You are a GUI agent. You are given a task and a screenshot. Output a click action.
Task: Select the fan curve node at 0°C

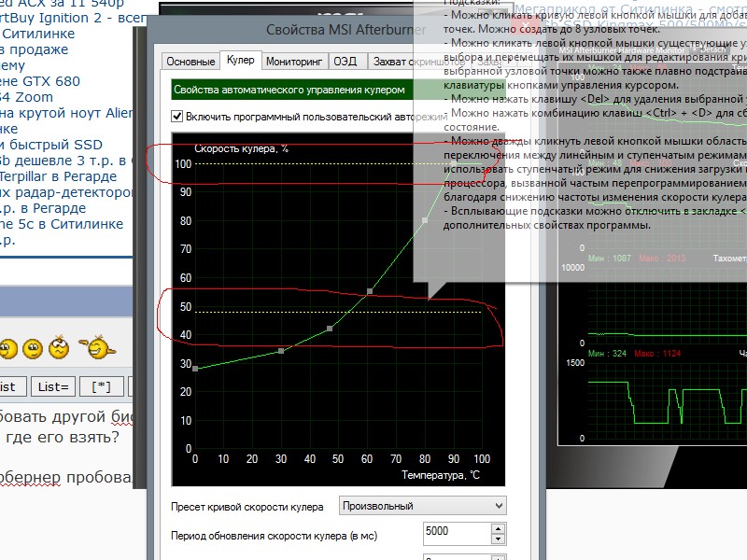(x=195, y=369)
